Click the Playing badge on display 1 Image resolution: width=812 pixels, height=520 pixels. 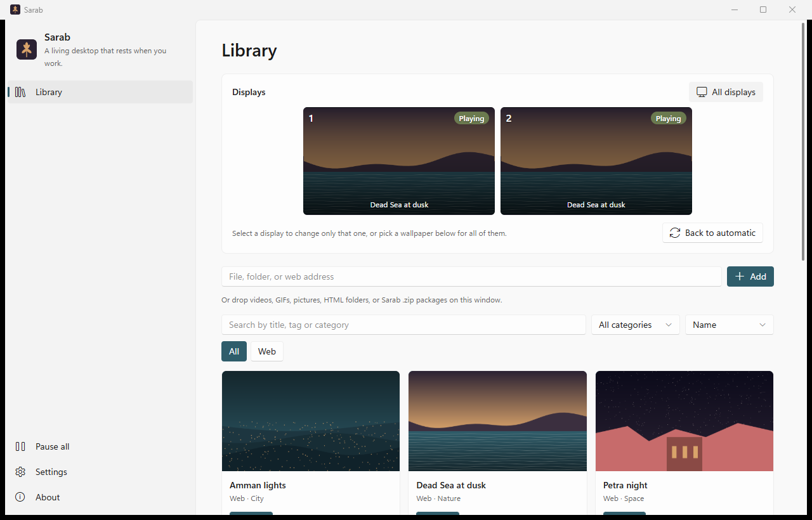pos(471,119)
